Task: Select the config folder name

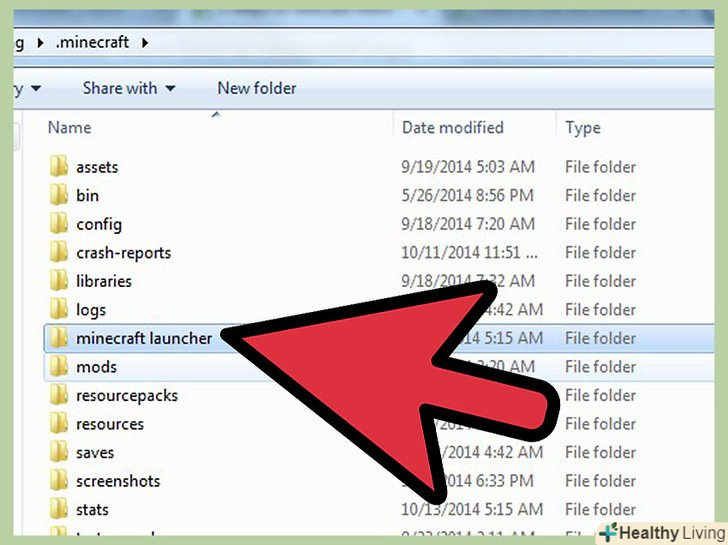Action: click(x=99, y=225)
